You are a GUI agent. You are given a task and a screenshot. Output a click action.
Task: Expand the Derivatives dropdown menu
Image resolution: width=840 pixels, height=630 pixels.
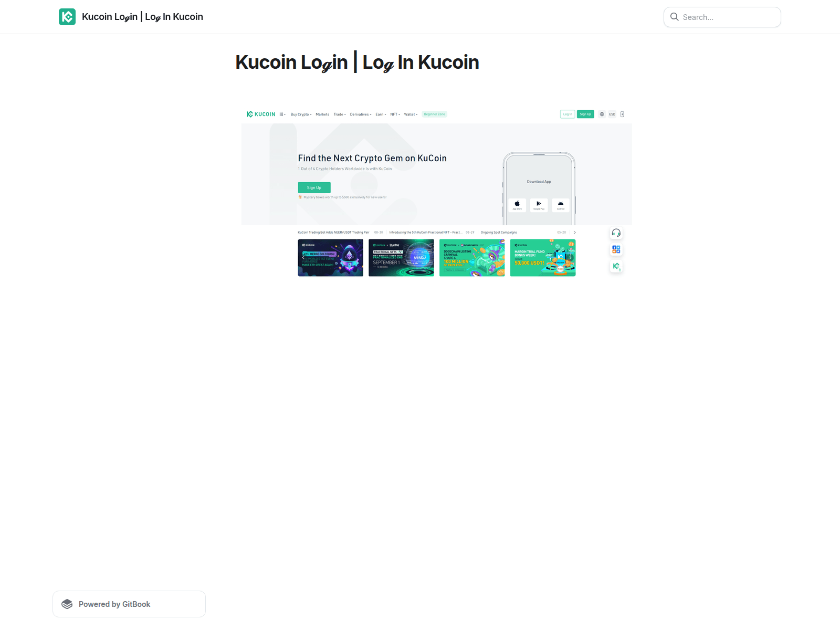click(361, 114)
